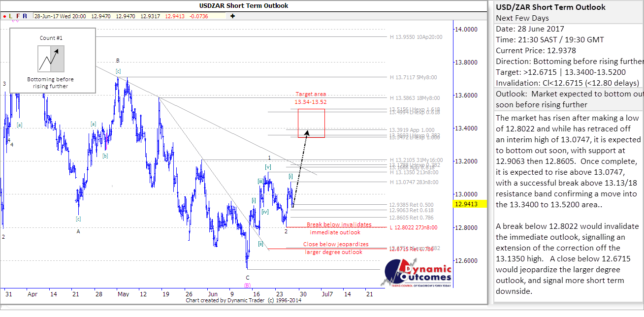Click the Target: >12.6715 line
Viewport: 644px width, 317px height.
pyautogui.click(x=561, y=72)
